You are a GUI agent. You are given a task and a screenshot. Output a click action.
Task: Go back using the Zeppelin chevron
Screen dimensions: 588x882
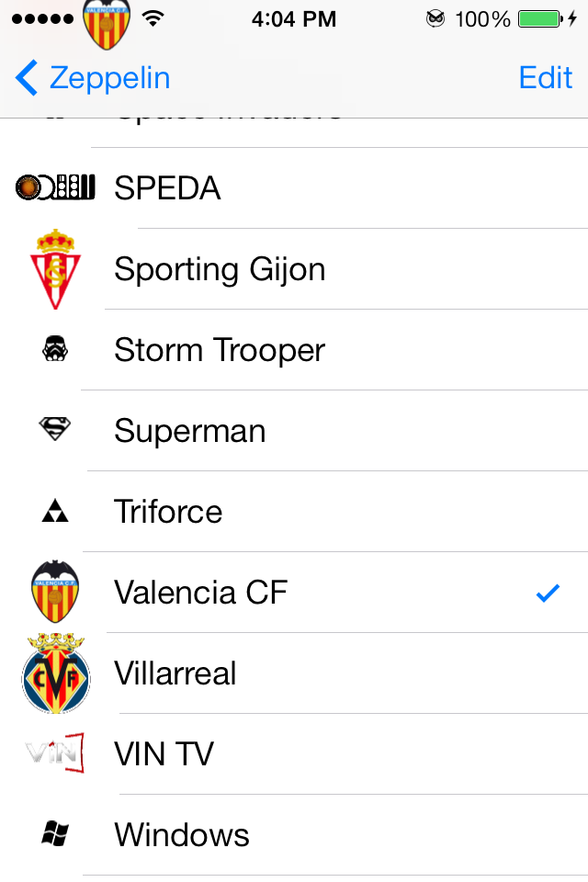tap(27, 77)
